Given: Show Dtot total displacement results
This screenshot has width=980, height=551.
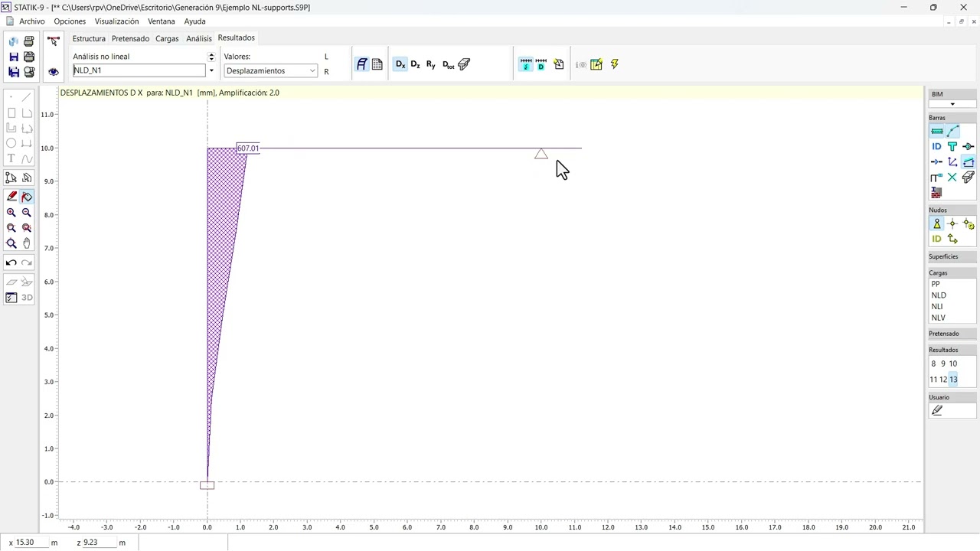Looking at the screenshot, I should [448, 65].
